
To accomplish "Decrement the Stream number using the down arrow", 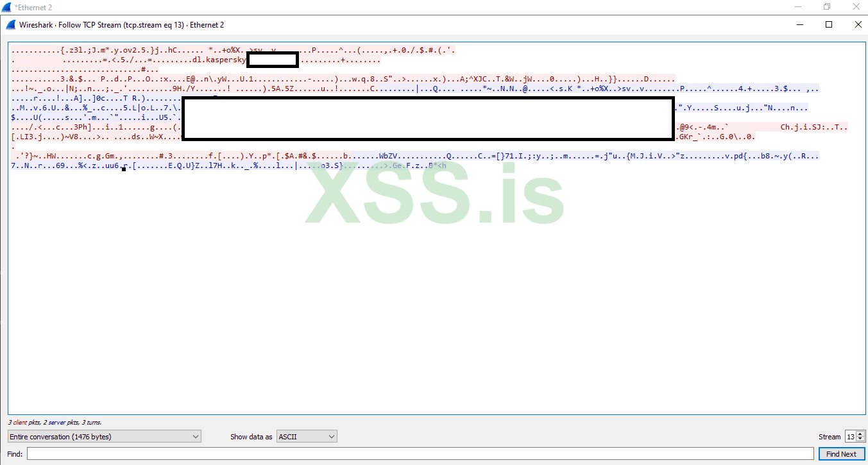I will 860,439.
